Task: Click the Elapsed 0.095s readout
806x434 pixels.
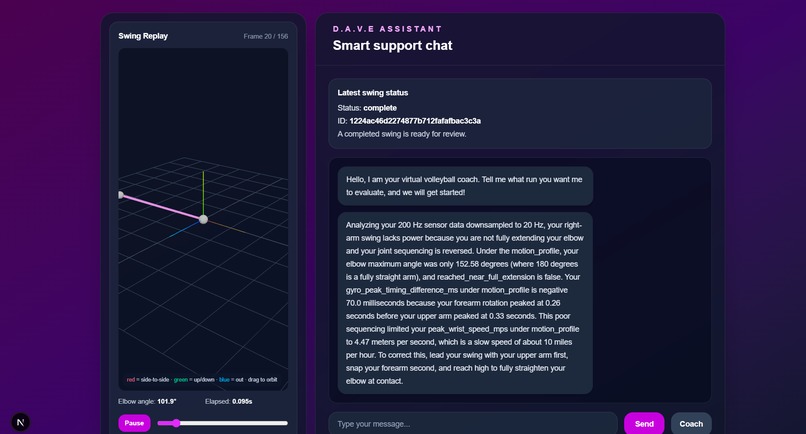Action: 228,402
